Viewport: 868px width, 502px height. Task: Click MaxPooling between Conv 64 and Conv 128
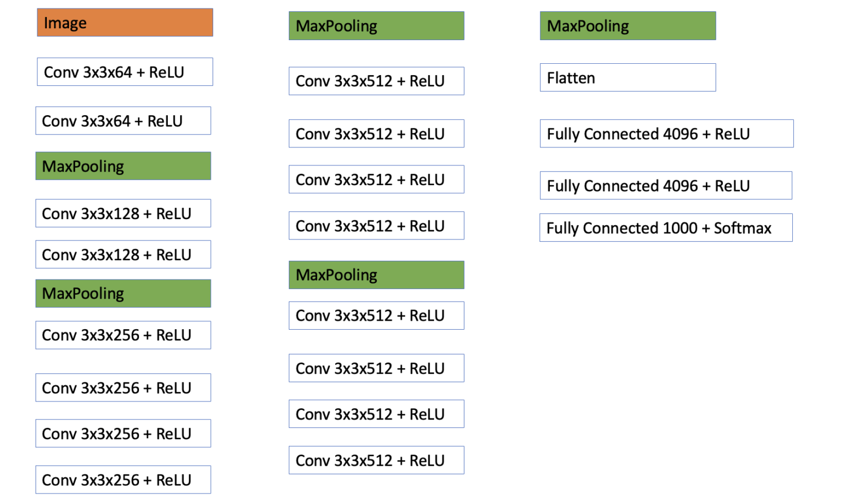click(x=123, y=166)
